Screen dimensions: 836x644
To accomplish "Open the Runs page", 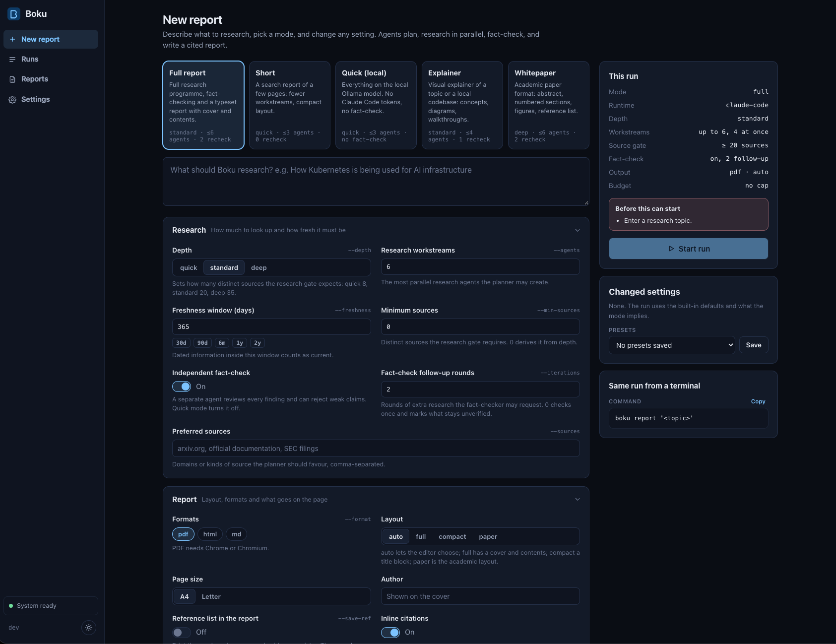I will click(51, 59).
